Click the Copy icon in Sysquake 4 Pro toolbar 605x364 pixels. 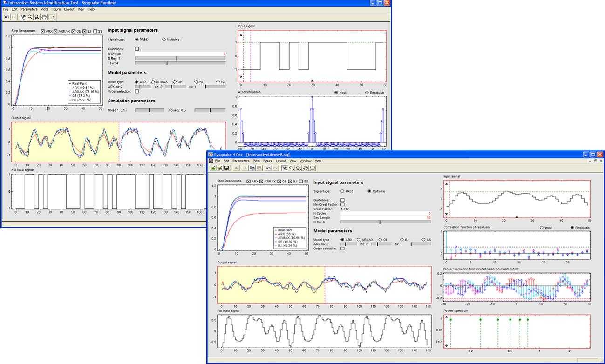coord(252,168)
